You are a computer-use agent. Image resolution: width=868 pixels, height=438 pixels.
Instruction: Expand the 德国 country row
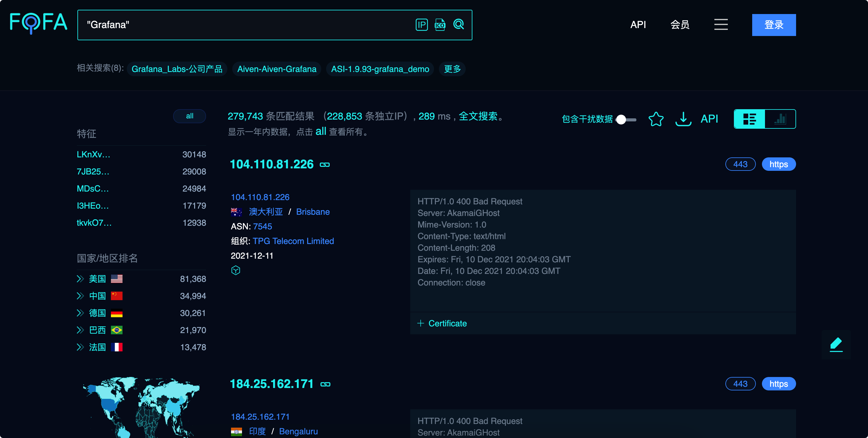[80, 313]
